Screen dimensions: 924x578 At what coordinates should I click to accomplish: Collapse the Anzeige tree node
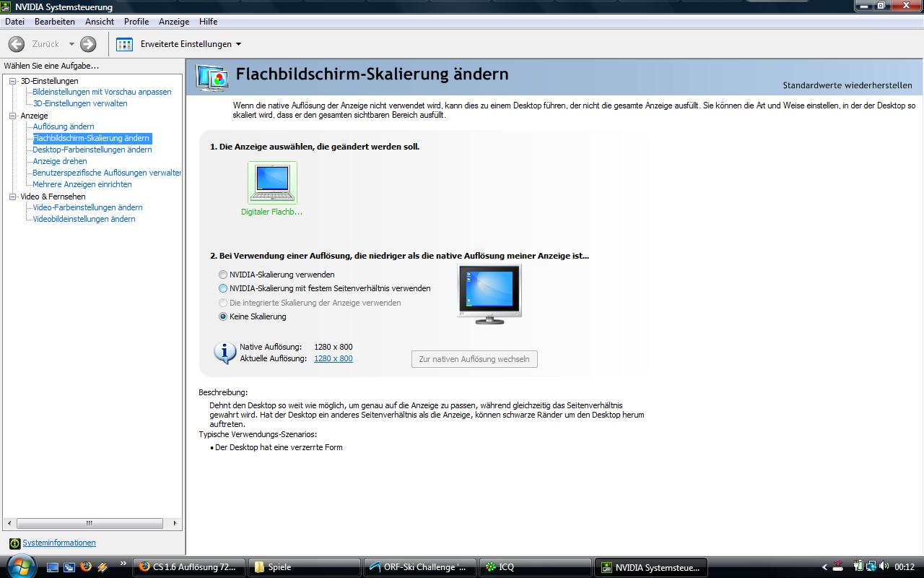pos(13,116)
